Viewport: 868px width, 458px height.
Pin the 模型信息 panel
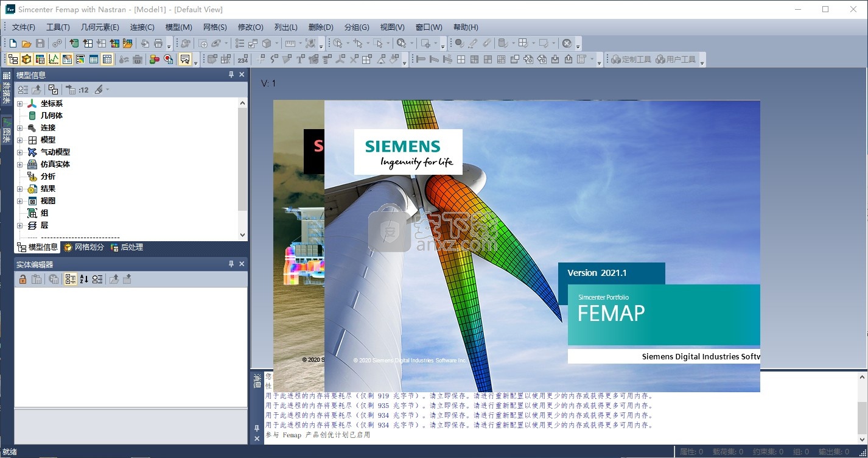point(231,75)
